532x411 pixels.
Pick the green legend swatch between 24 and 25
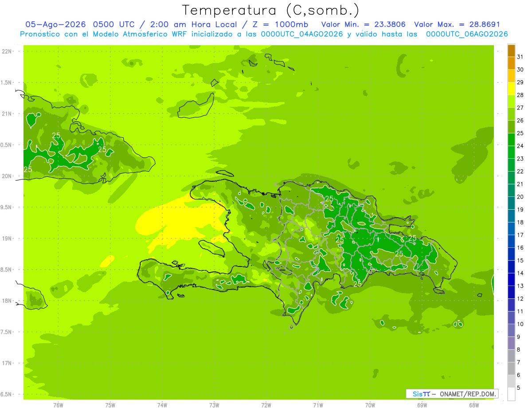[x=511, y=140]
